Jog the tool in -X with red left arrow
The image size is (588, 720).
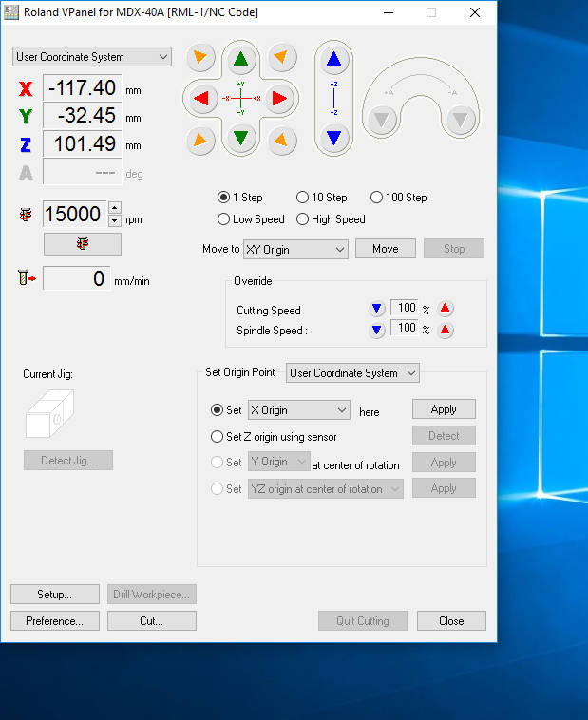201,98
